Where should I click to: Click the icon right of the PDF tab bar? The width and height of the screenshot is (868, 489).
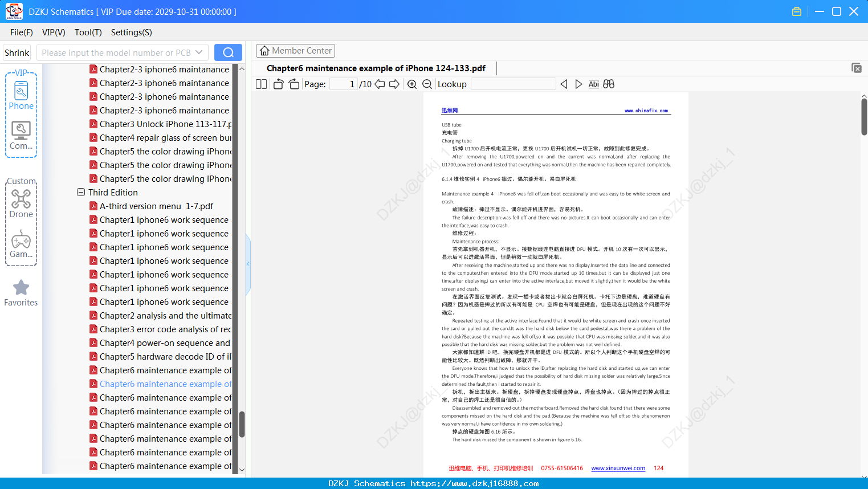[x=857, y=68]
